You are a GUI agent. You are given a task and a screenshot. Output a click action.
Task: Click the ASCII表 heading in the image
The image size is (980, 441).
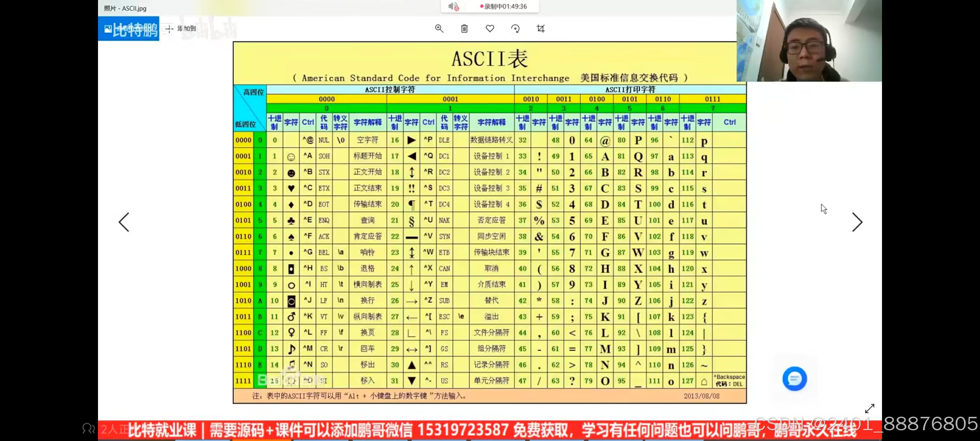pos(489,59)
